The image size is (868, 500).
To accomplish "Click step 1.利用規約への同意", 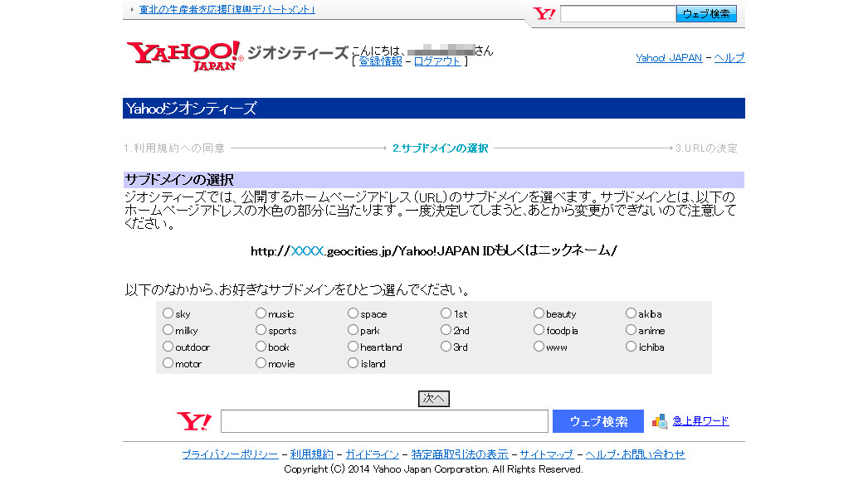I will [173, 148].
